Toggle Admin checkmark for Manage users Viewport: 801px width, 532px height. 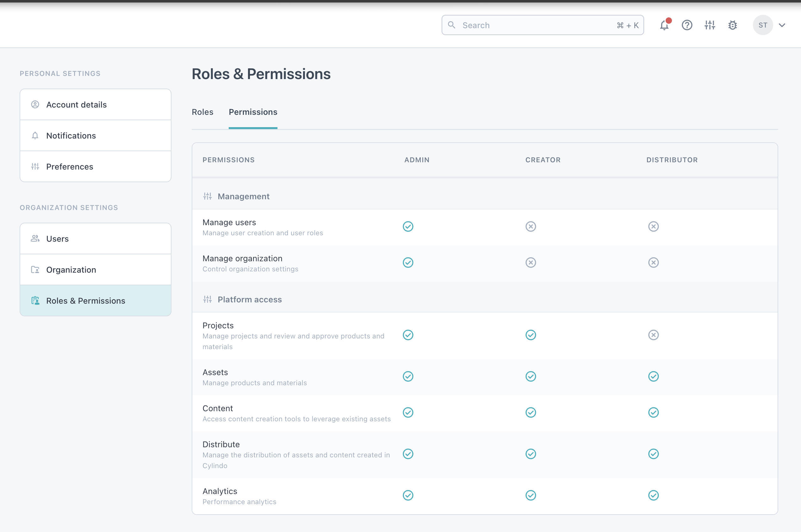tap(408, 227)
